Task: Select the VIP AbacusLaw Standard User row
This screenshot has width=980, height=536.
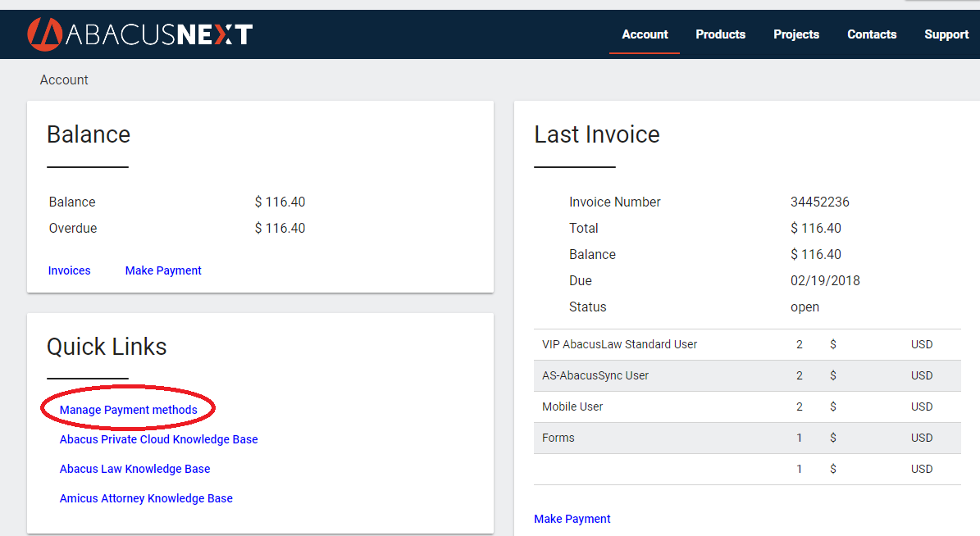Action: tap(747, 344)
